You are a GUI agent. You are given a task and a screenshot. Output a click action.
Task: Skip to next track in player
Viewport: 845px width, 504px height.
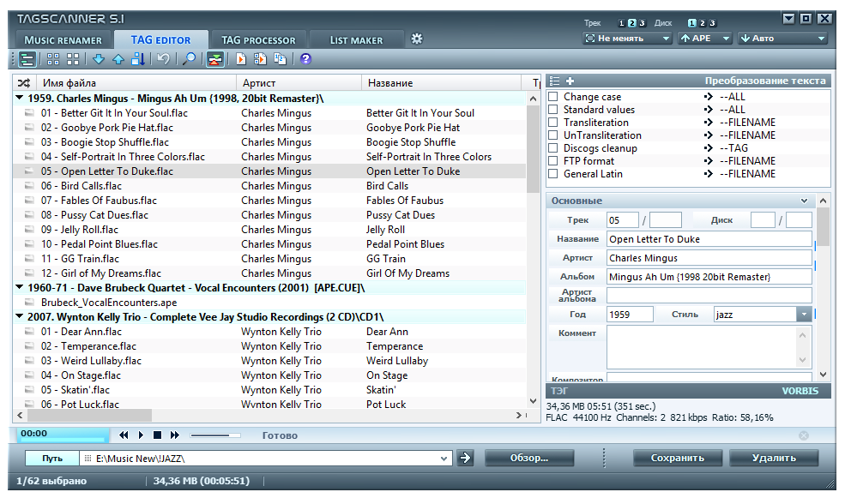tap(175, 435)
